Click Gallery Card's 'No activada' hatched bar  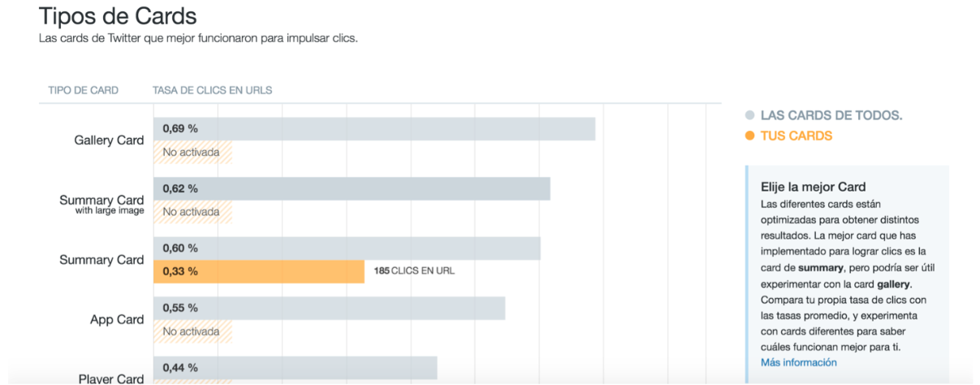click(x=192, y=152)
